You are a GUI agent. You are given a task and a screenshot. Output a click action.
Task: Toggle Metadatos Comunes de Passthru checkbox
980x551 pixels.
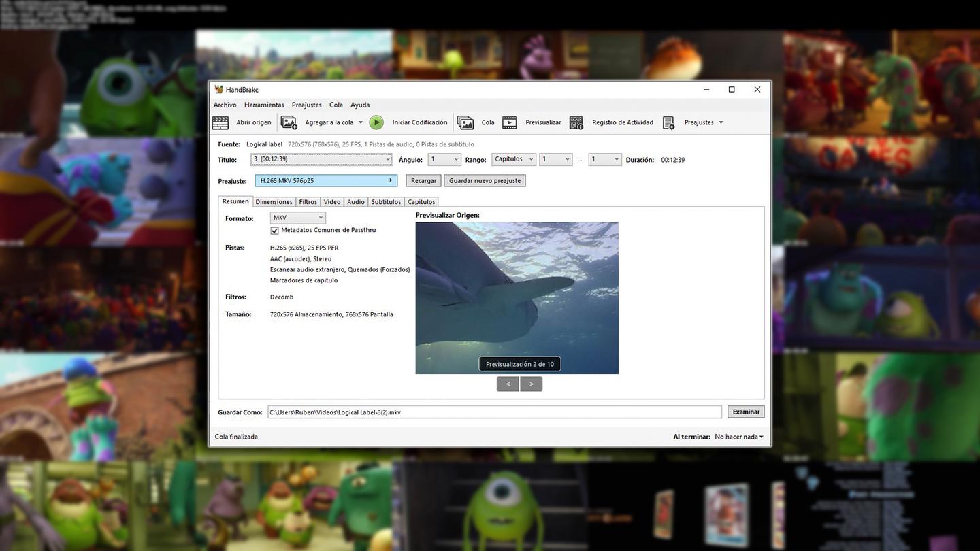pyautogui.click(x=275, y=231)
